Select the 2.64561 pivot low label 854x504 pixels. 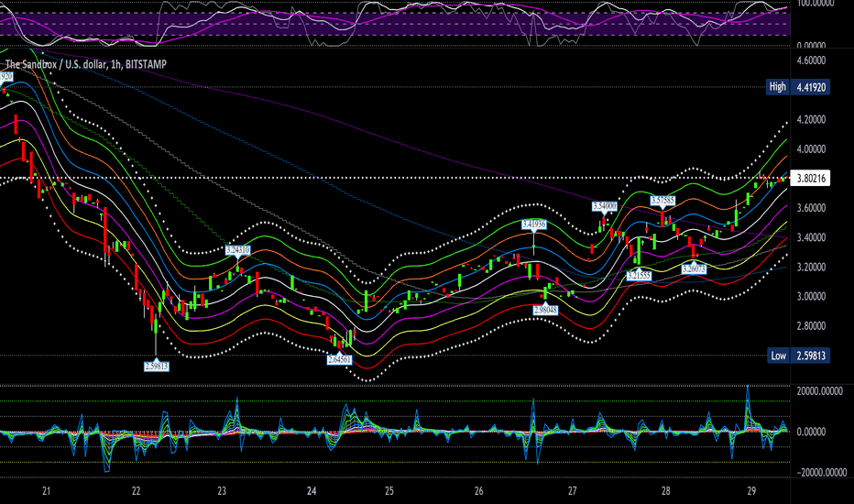point(339,359)
